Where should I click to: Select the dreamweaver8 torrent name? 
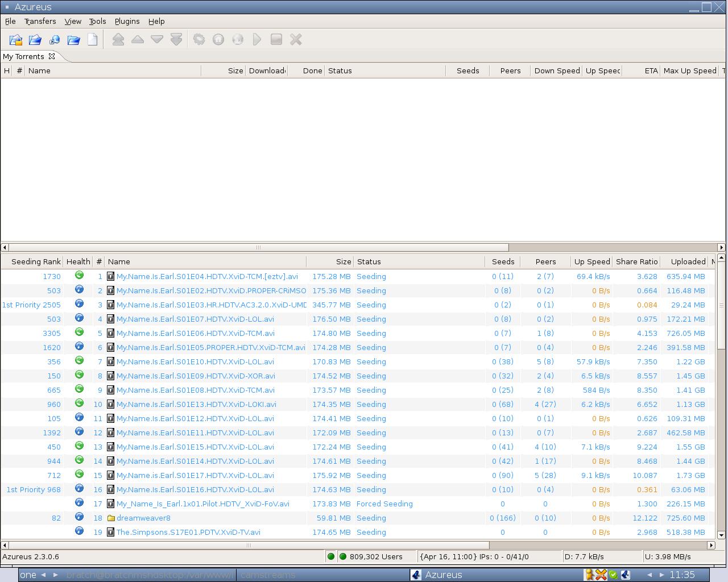(143, 518)
